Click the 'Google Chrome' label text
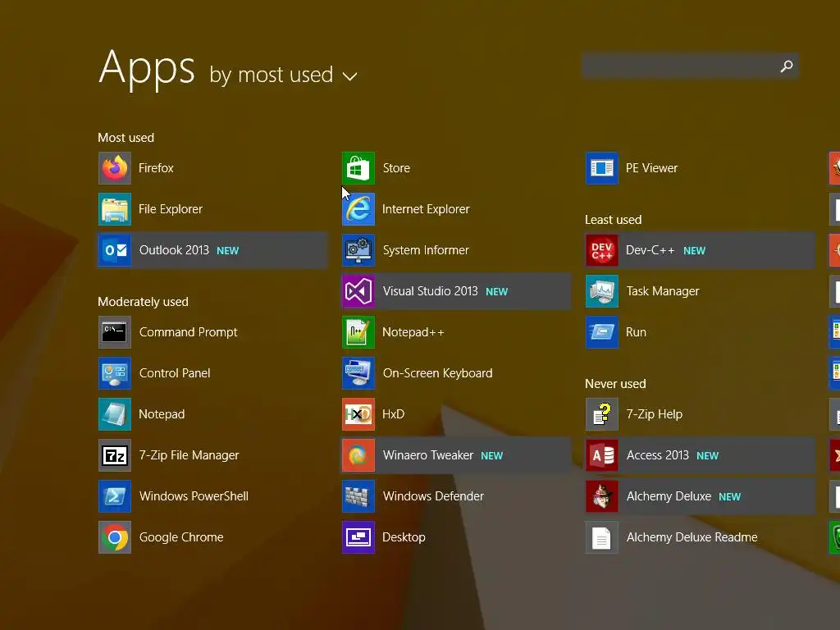The image size is (840, 630). (181, 537)
